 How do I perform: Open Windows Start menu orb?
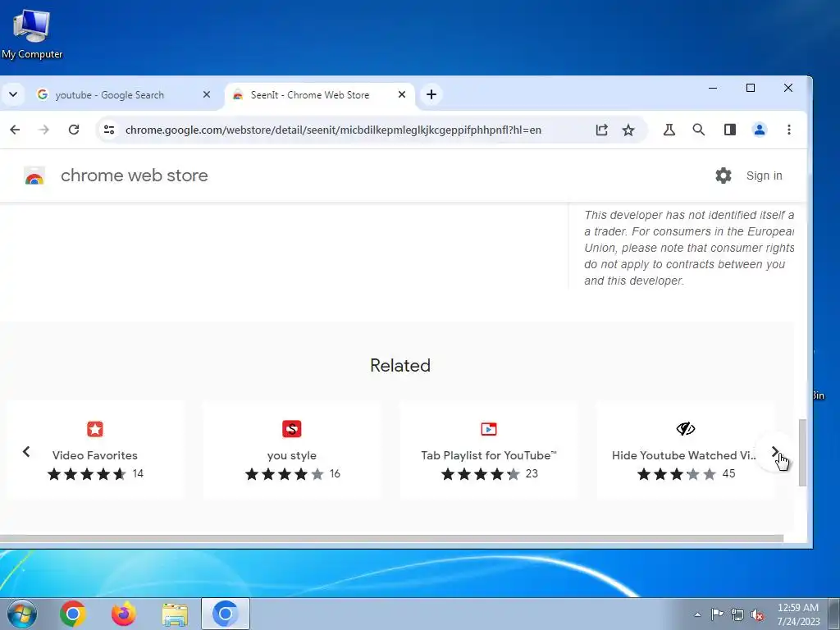point(21,614)
